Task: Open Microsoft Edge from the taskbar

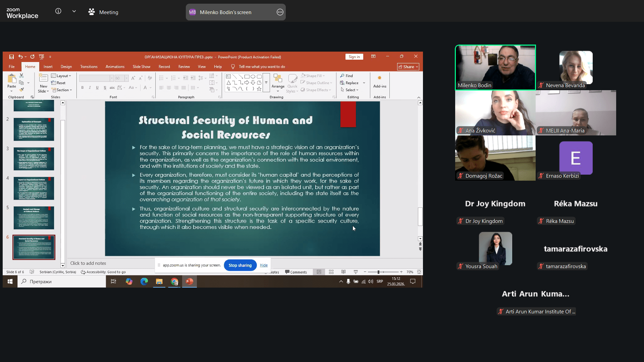Action: (x=144, y=282)
